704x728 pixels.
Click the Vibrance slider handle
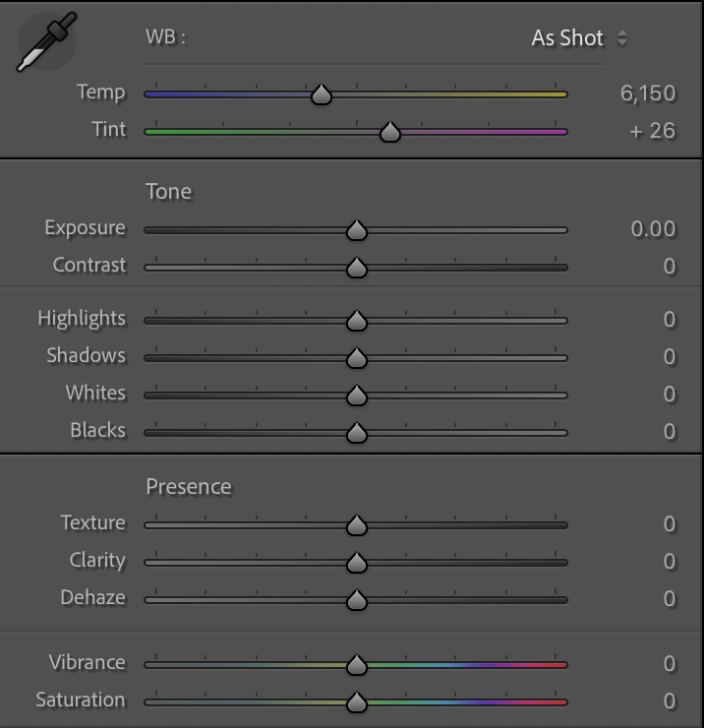(x=357, y=665)
